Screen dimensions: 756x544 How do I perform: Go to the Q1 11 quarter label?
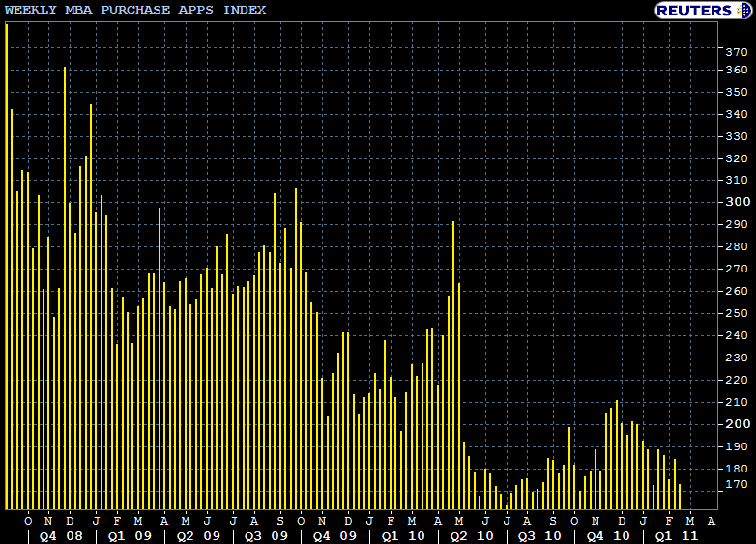click(677, 534)
